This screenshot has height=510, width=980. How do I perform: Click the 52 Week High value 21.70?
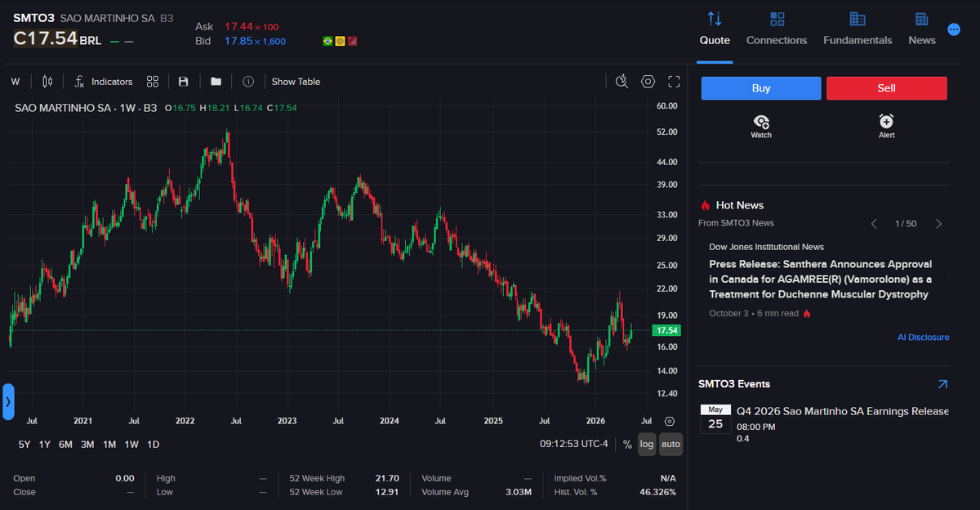387,478
